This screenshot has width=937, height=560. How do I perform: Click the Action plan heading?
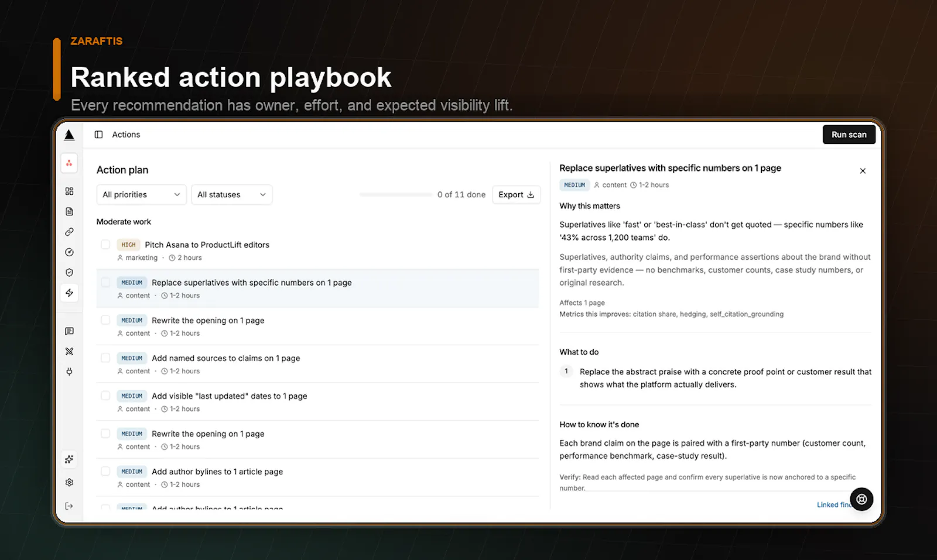[122, 170]
